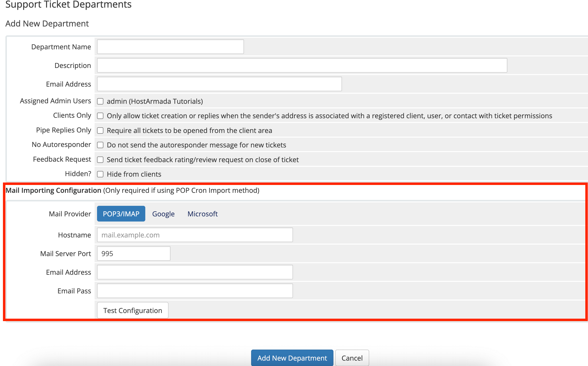Viewport: 588px width, 366px height.
Task: Enable the Clients Only checkbox
Action: [x=100, y=116]
